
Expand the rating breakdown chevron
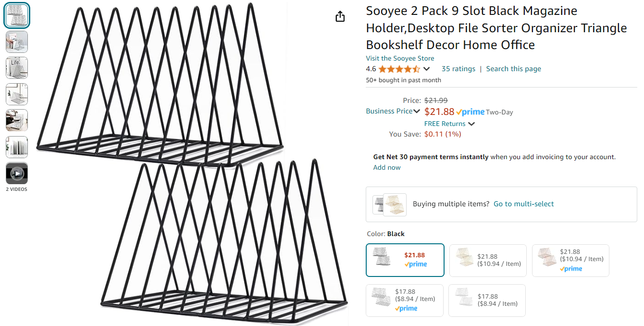point(426,69)
